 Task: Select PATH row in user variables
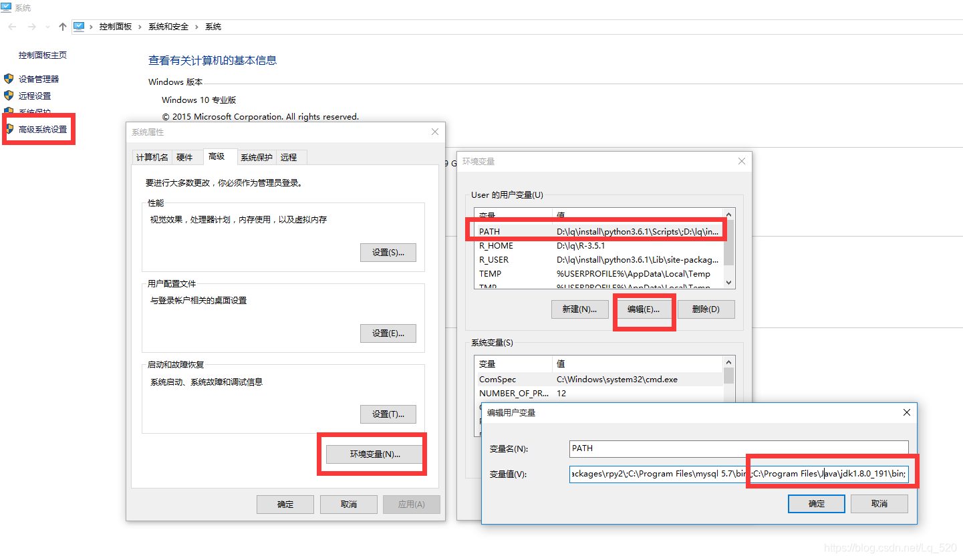point(600,232)
